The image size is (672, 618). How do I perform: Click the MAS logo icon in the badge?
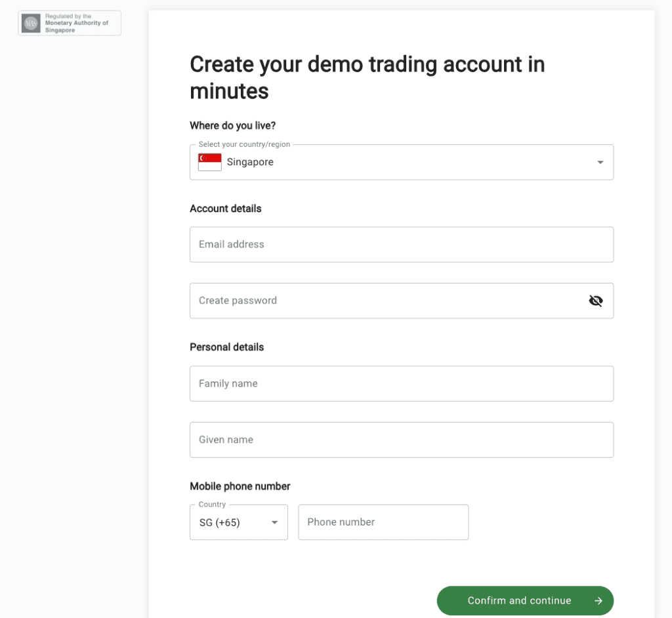click(31, 23)
